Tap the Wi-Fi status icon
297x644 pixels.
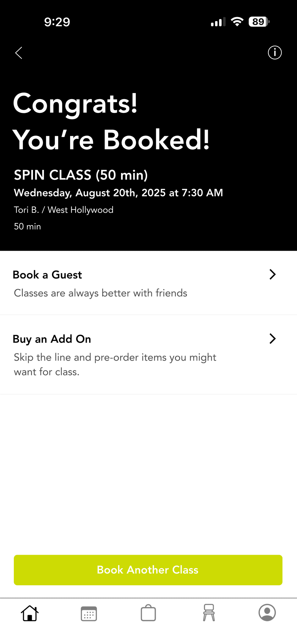237,22
